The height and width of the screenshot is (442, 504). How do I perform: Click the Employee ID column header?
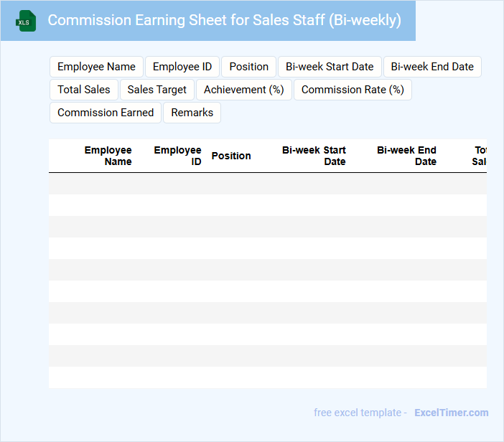pyautogui.click(x=177, y=156)
